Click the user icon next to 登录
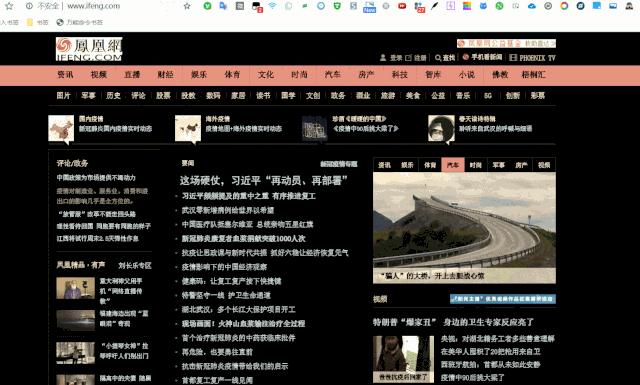The width and height of the screenshot is (640, 385). pyautogui.click(x=383, y=58)
